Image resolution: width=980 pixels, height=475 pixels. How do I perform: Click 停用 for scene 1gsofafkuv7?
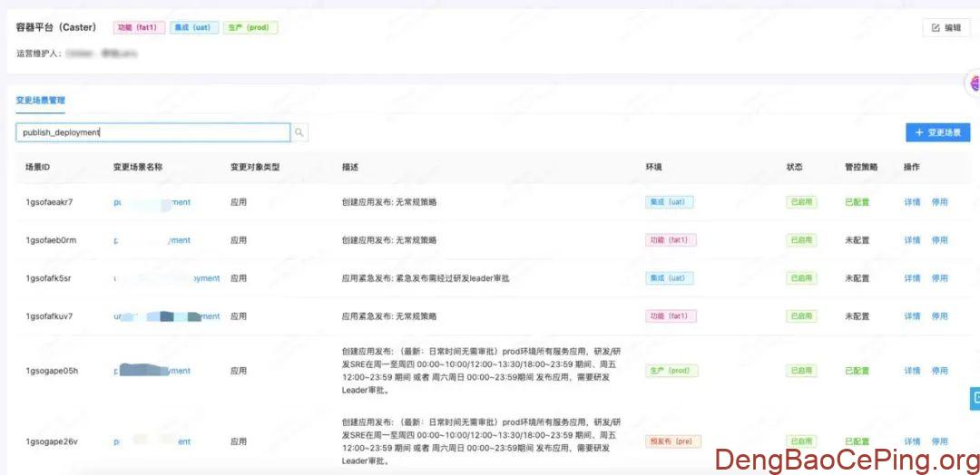[x=939, y=316]
